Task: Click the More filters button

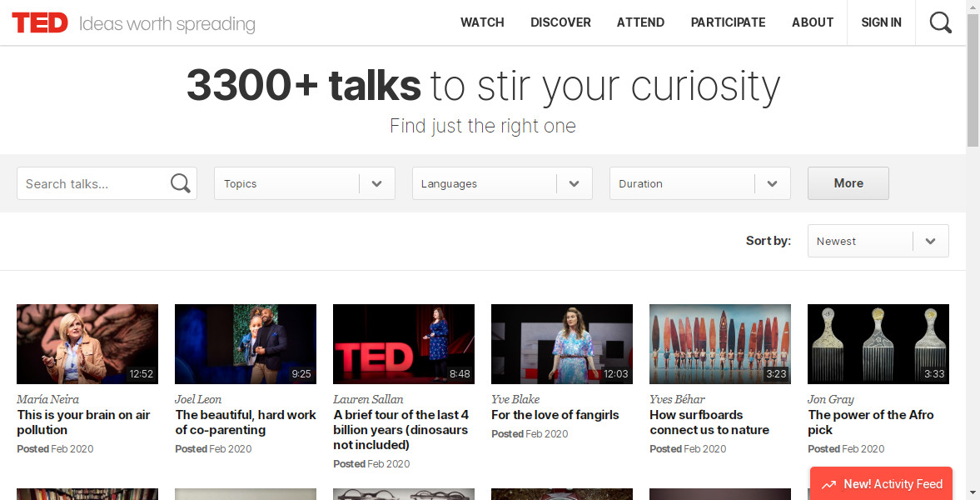Action: [848, 183]
